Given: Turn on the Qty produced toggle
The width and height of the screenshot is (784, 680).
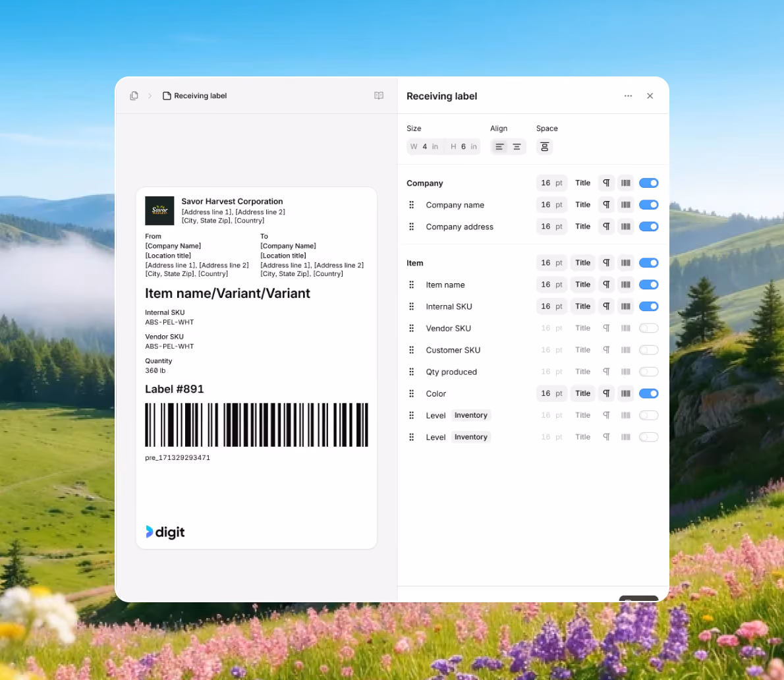Looking at the screenshot, I should 648,372.
